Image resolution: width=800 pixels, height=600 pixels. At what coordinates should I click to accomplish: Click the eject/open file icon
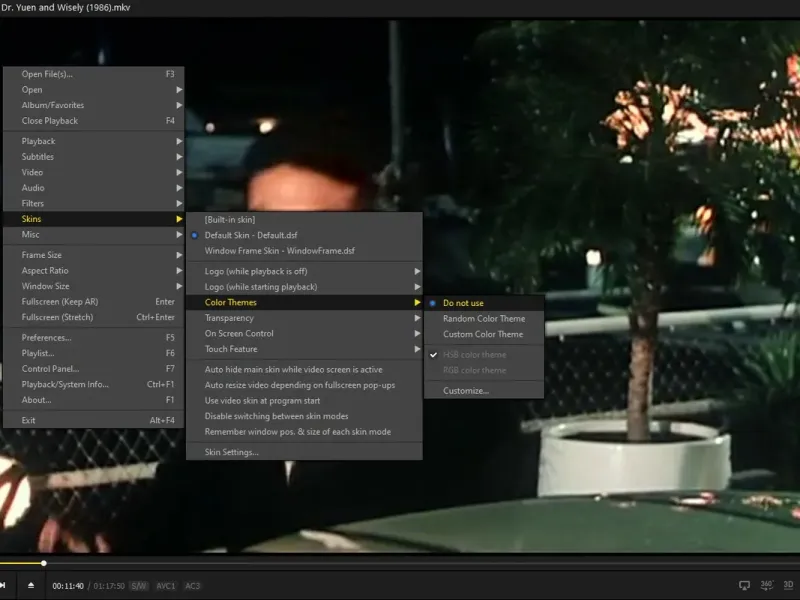click(x=30, y=585)
